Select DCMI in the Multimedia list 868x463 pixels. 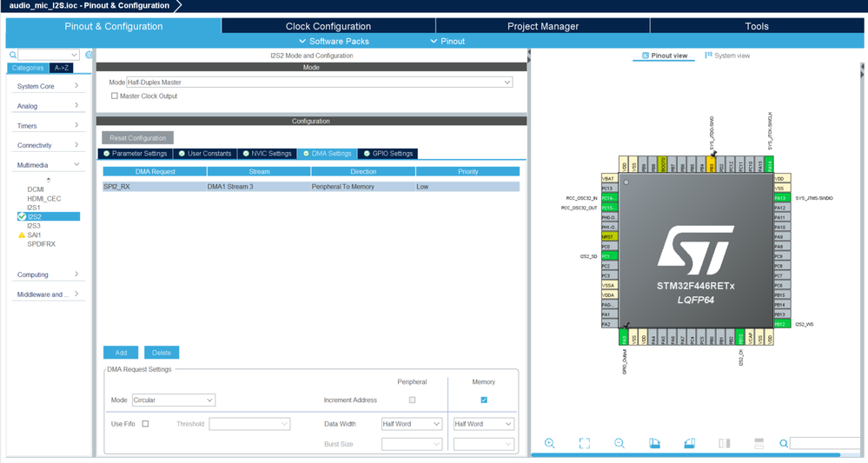(x=36, y=189)
